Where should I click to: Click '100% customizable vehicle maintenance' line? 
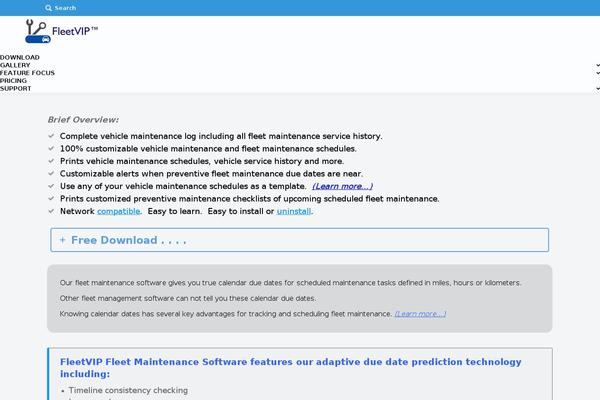208,149
